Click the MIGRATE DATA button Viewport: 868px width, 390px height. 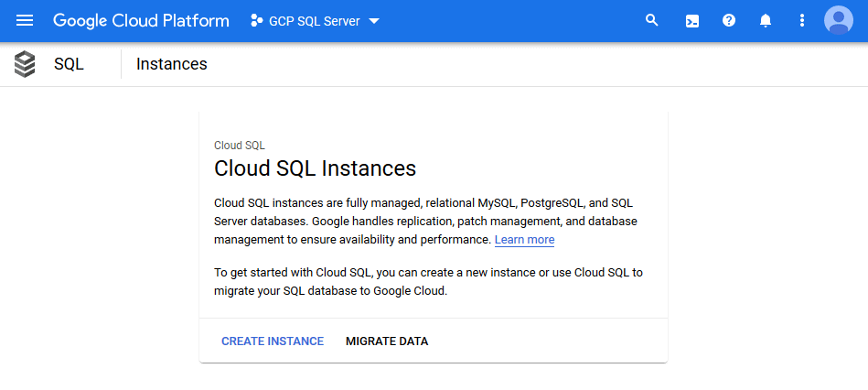(x=387, y=341)
